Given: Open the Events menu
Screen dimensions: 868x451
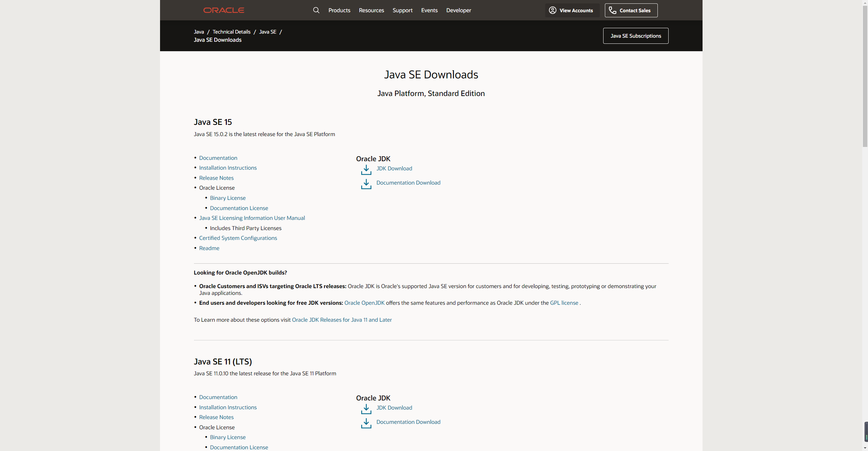Looking at the screenshot, I should pos(429,10).
